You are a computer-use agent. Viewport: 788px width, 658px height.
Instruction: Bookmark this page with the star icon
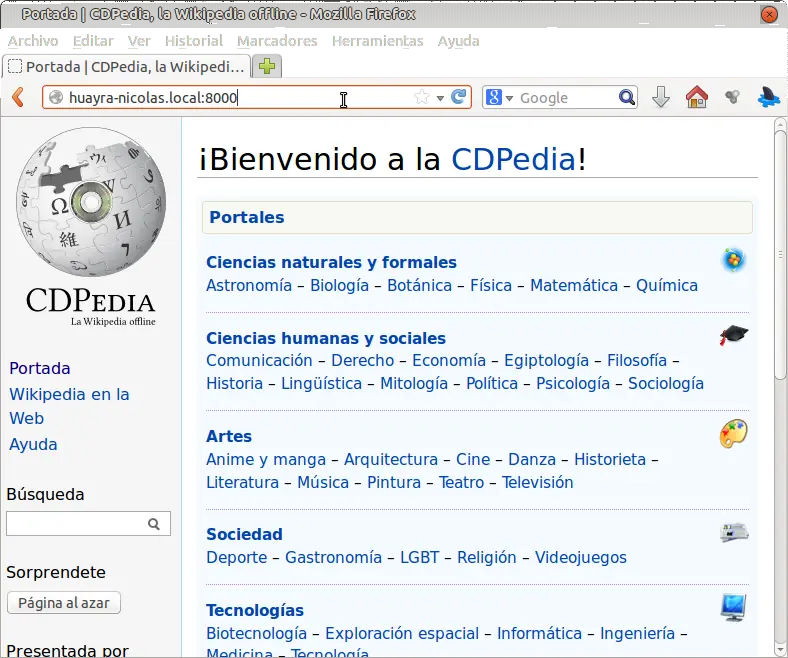[x=422, y=97]
